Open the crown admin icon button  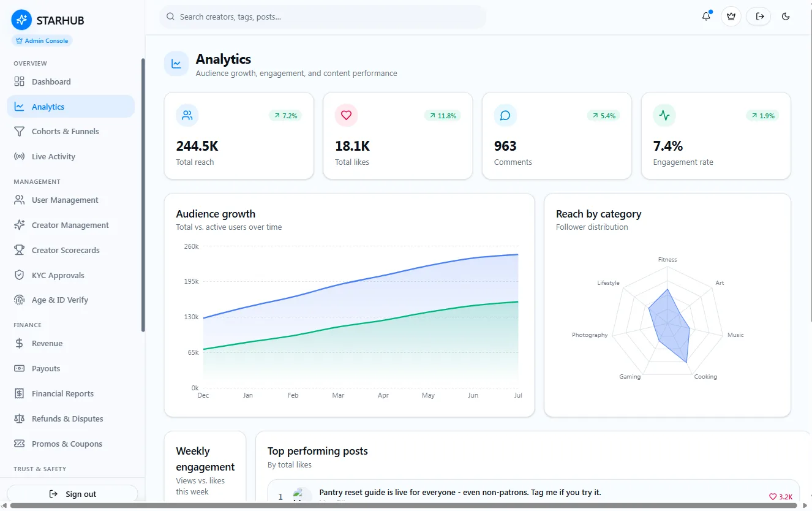click(731, 17)
